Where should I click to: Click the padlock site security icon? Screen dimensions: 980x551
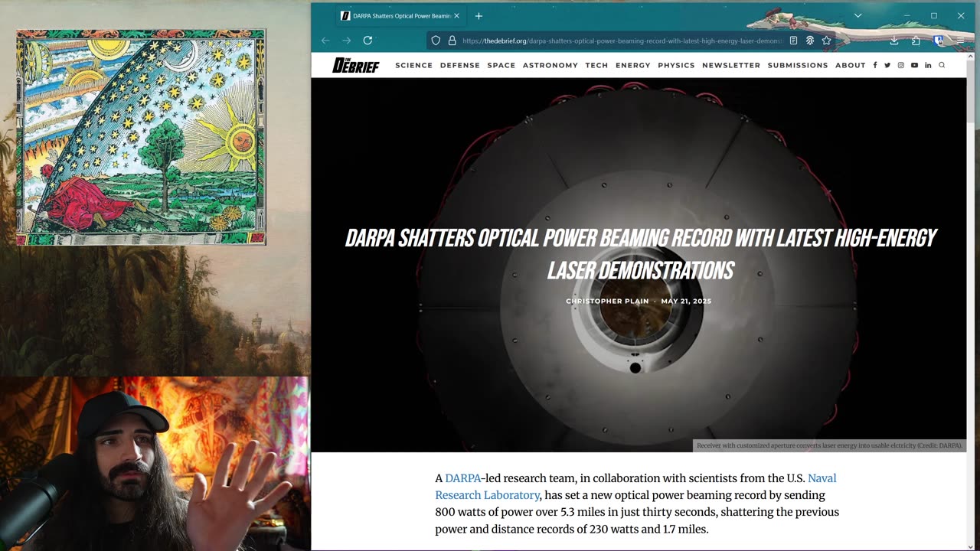(x=452, y=41)
